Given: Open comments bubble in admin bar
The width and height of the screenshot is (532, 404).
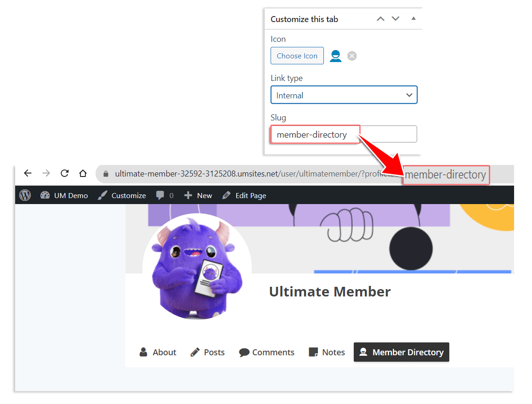Looking at the screenshot, I should (x=164, y=195).
